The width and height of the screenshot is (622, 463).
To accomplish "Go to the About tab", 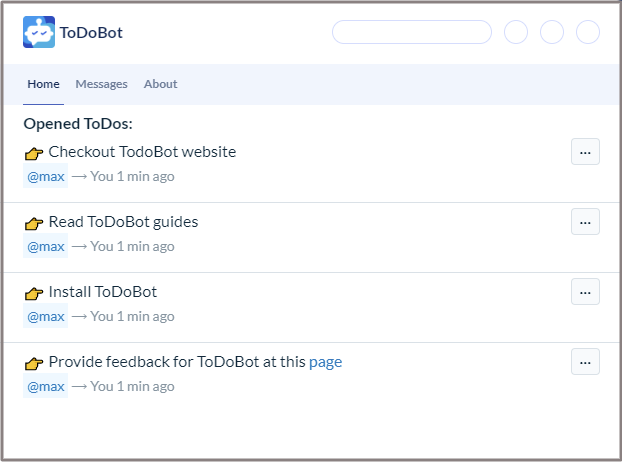I will pos(160,84).
